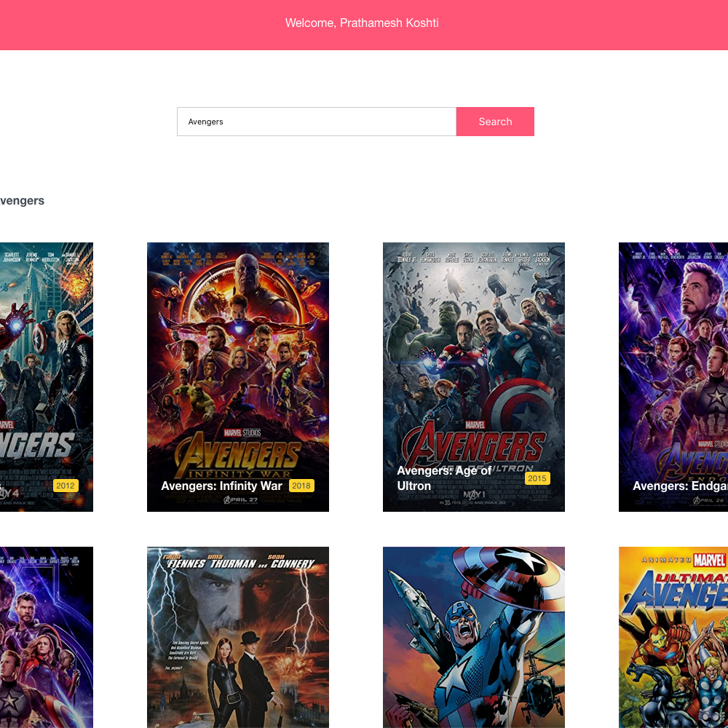Click the pink Search button
Image resolution: width=728 pixels, height=728 pixels.
tap(495, 122)
